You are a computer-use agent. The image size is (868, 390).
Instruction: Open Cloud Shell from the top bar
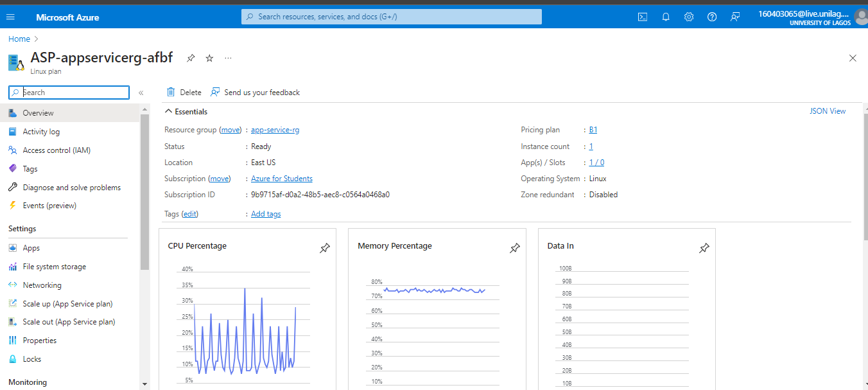pos(643,17)
